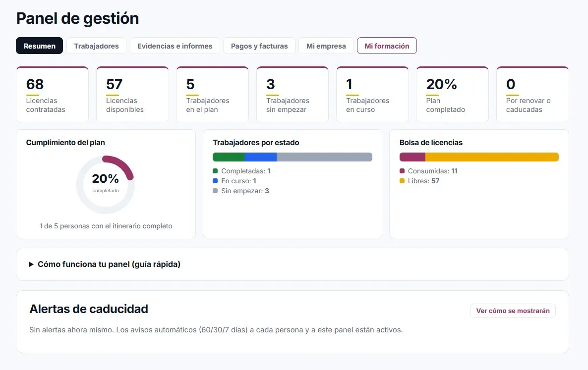Select the 20% Plan completado card
Viewport: 588px width, 370px height.
(x=452, y=95)
